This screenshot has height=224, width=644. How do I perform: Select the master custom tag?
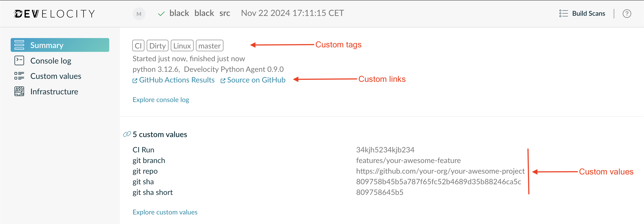pos(210,45)
